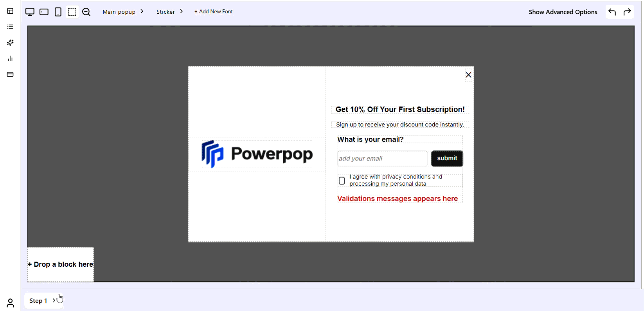
Task: Tick the privacy conditions agreement checkbox
Action: coord(342,181)
